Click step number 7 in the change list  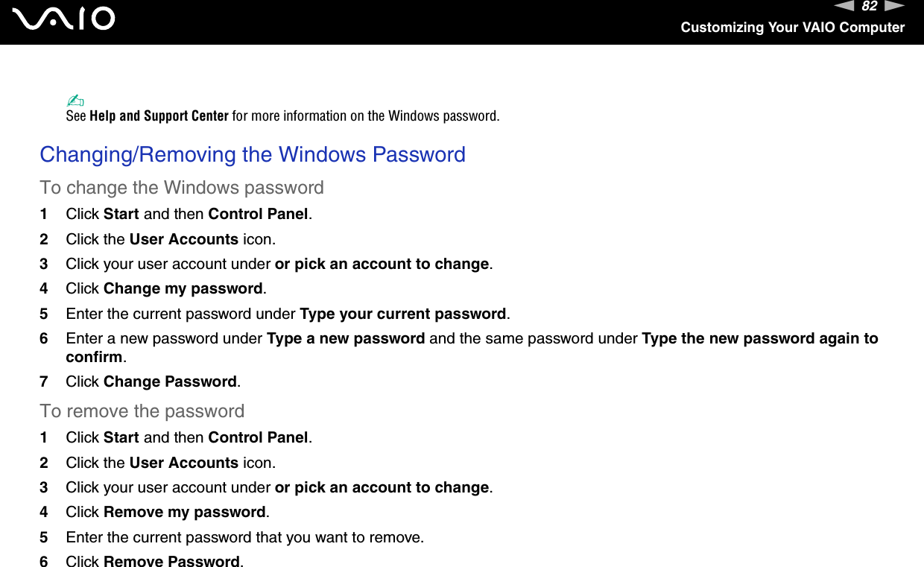point(44,381)
